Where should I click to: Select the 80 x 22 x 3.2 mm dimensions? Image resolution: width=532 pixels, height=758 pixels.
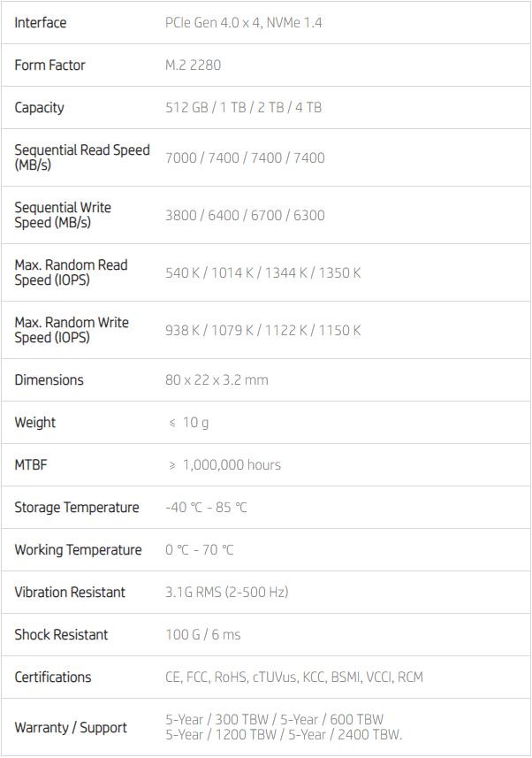[217, 380]
